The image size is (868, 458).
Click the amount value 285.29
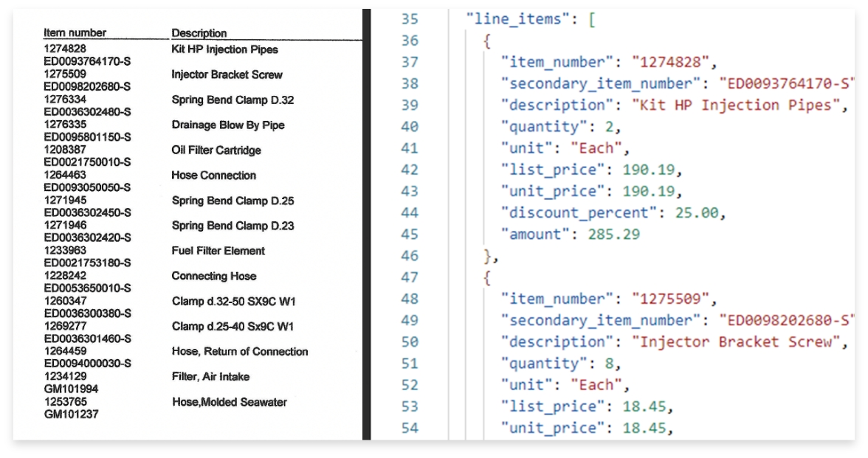tap(613, 235)
